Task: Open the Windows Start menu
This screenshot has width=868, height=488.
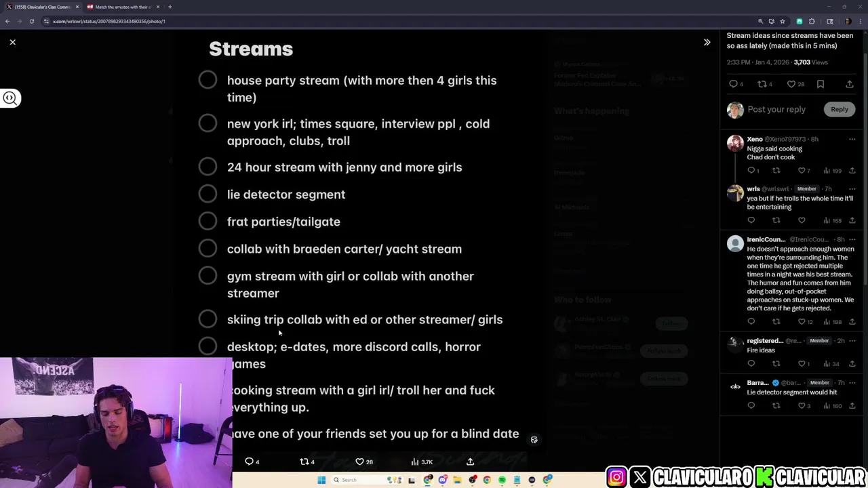Action: (321, 480)
